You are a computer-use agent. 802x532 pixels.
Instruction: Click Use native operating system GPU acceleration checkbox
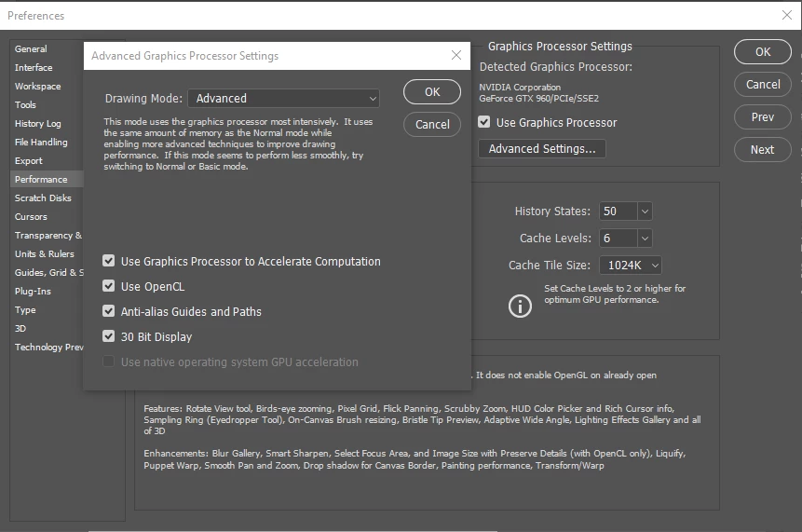(x=108, y=361)
